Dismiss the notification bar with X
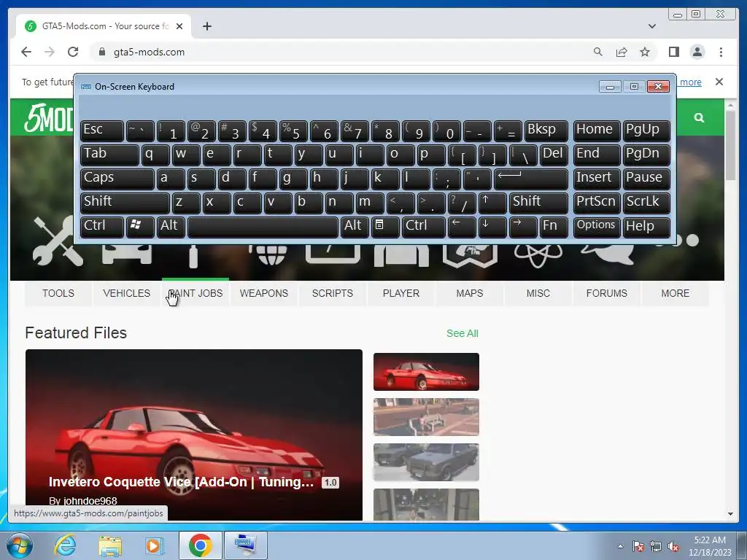The height and width of the screenshot is (560, 747). coord(719,82)
